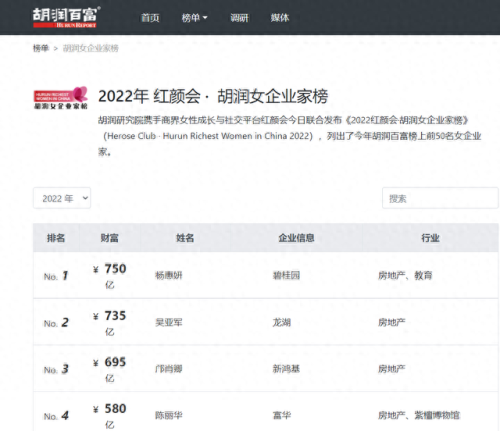Click the butterfly women's list logo image
This screenshot has width=500, height=431.
(61, 98)
